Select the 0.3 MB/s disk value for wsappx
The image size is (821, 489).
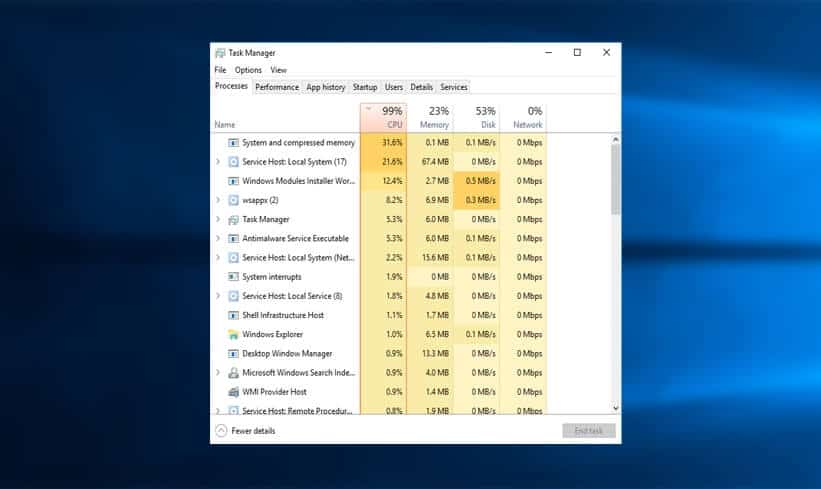(x=476, y=200)
